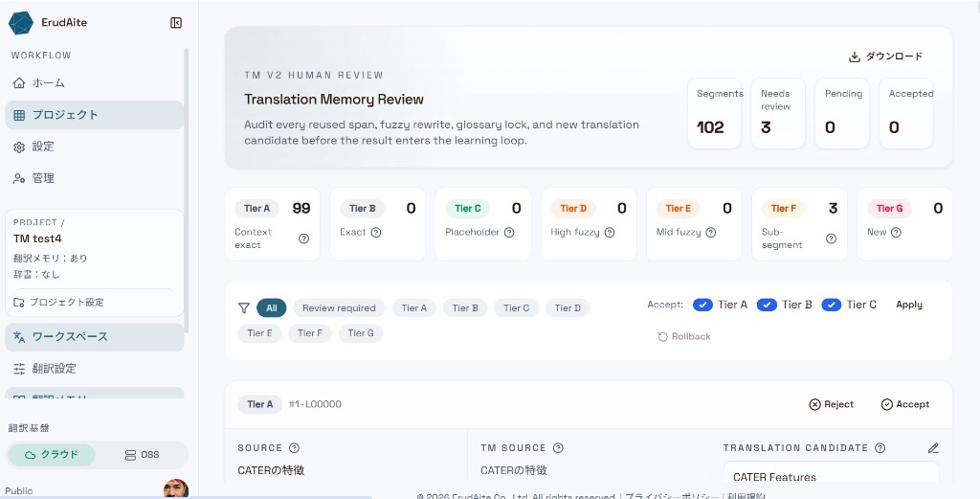
Task: Accept segment #1-L00000
Action: (x=905, y=404)
